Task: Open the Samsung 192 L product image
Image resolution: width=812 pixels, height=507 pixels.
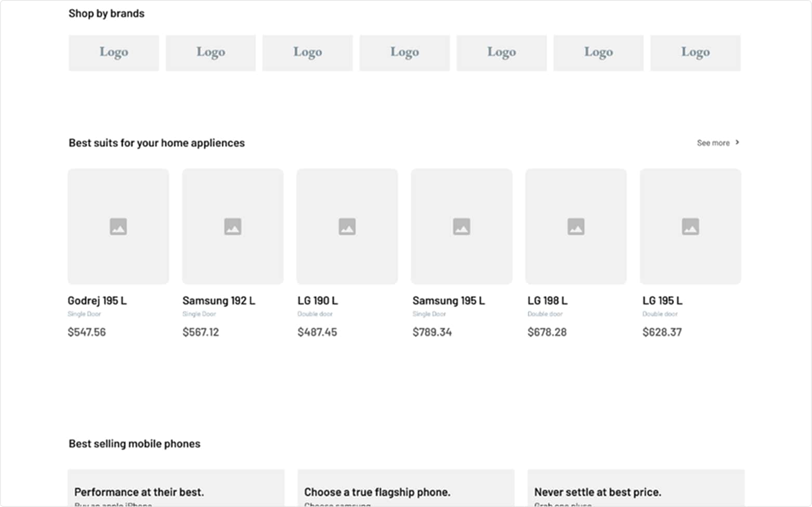Action: [232, 226]
